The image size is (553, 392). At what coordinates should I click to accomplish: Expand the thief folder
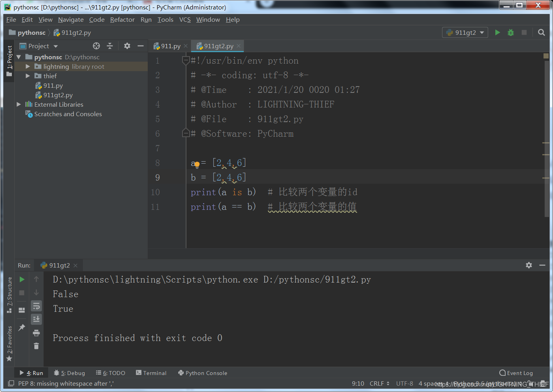point(28,76)
